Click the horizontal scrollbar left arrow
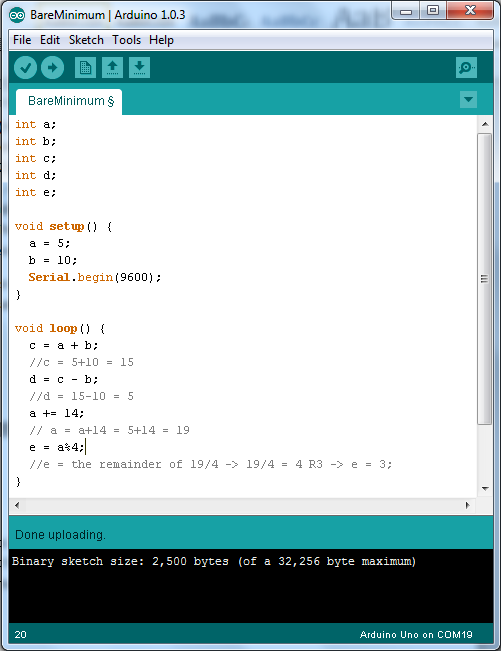Viewport: 501px width, 651px height. 17,505
